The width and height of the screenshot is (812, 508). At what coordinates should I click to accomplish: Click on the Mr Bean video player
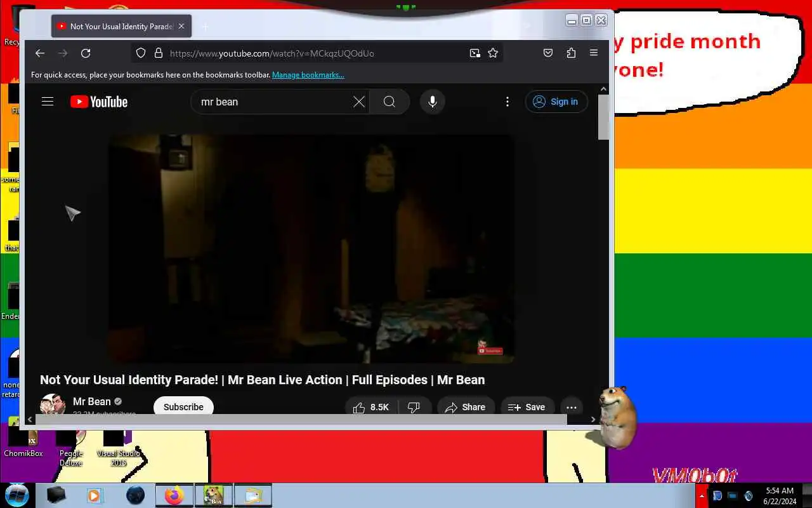311,248
